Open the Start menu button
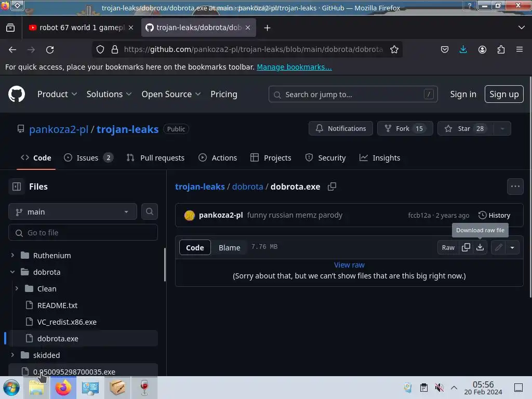Image resolution: width=532 pixels, height=399 pixels. [11, 388]
